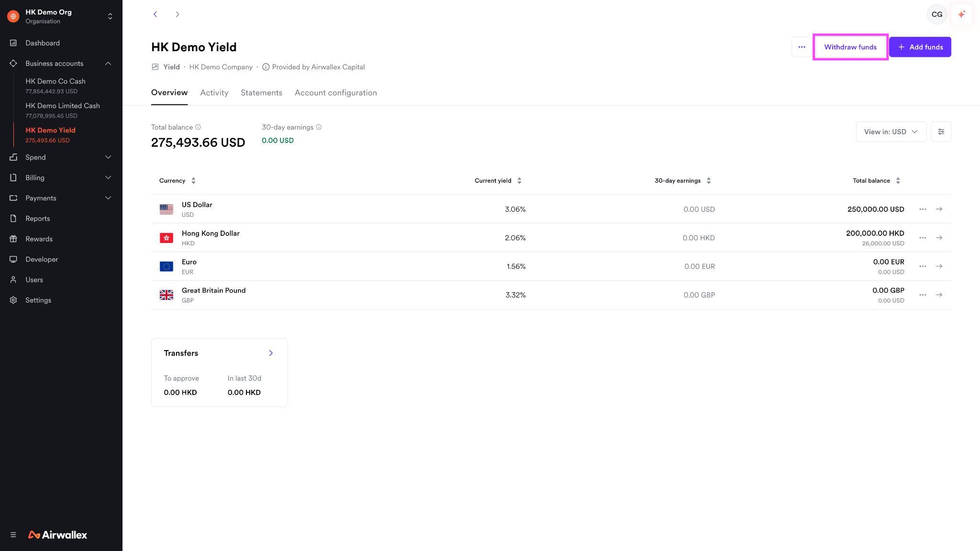This screenshot has height=551, width=980.
Task: Click the Add funds button
Action: [920, 47]
